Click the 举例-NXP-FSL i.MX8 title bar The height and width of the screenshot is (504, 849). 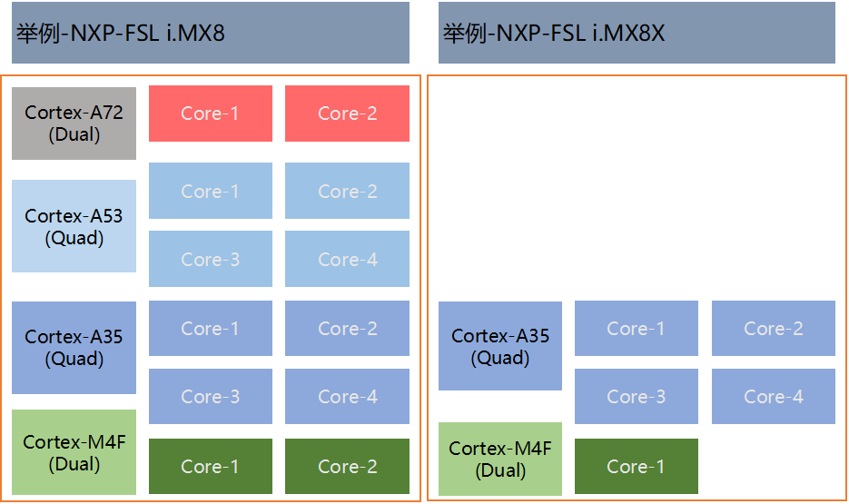pos(211,33)
